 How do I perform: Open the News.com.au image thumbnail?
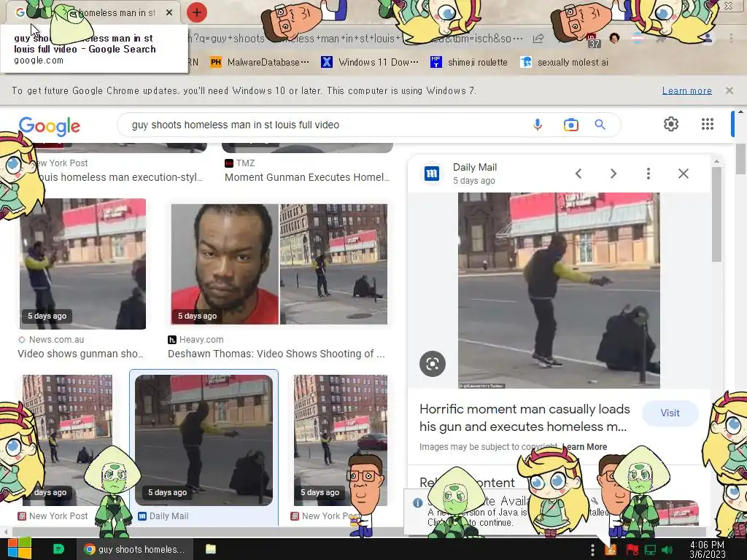[x=82, y=264]
